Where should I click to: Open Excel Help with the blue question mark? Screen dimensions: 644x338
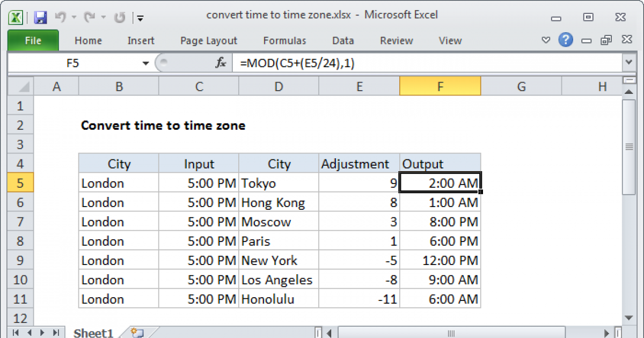(x=565, y=40)
